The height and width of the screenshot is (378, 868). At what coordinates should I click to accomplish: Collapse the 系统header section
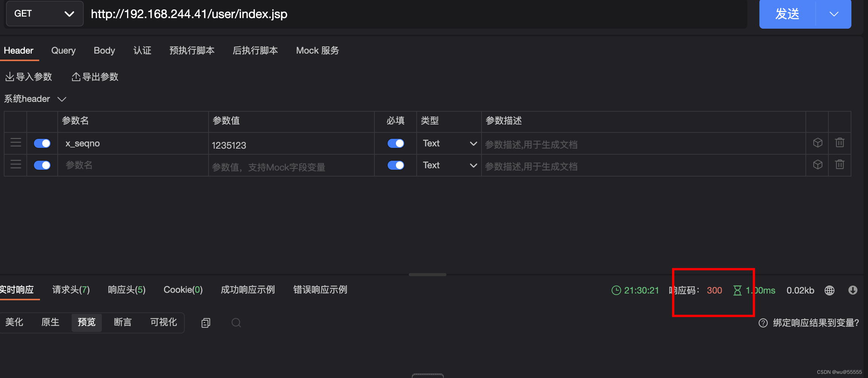pos(61,99)
